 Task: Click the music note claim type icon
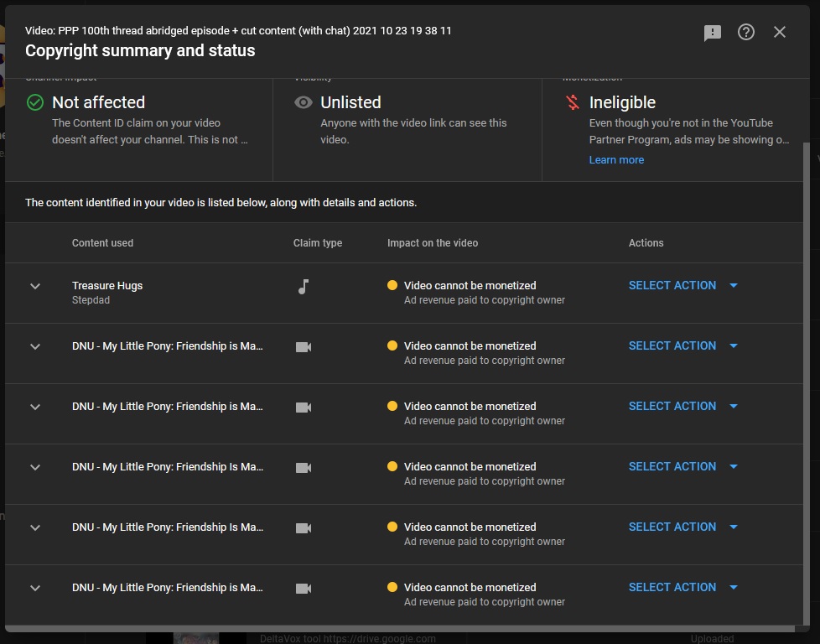click(x=304, y=287)
